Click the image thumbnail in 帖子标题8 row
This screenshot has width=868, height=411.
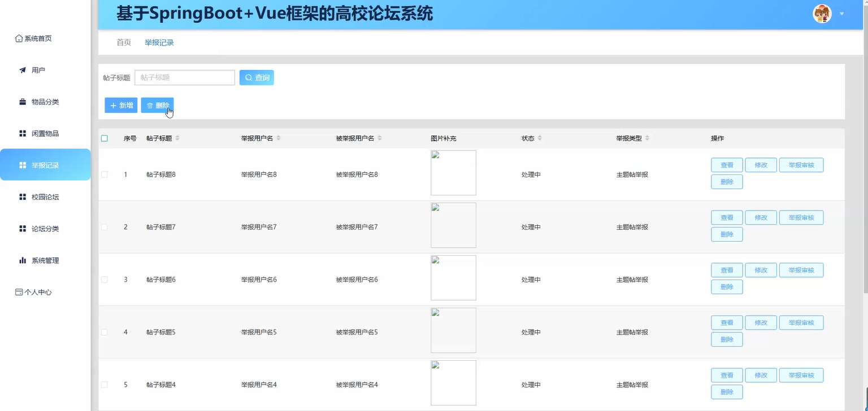pos(453,173)
